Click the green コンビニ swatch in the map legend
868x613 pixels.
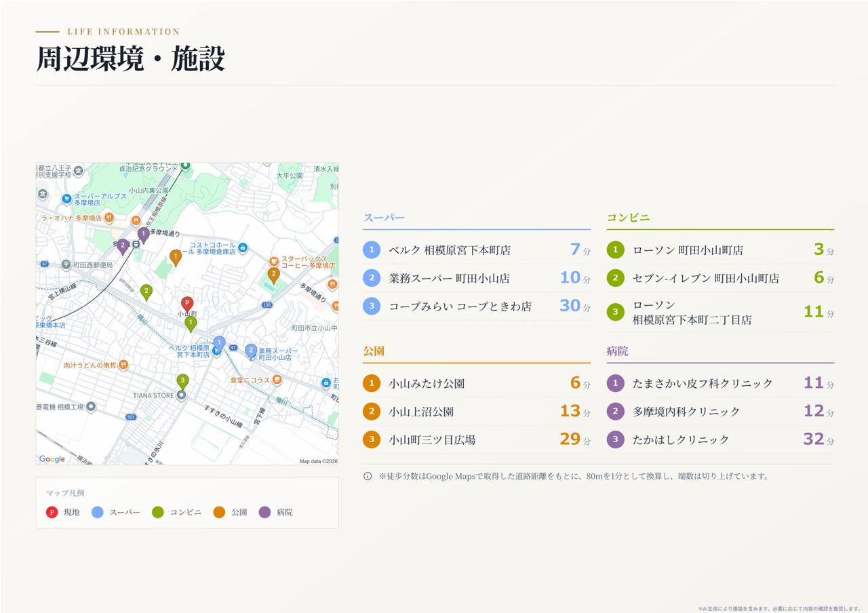[158, 512]
